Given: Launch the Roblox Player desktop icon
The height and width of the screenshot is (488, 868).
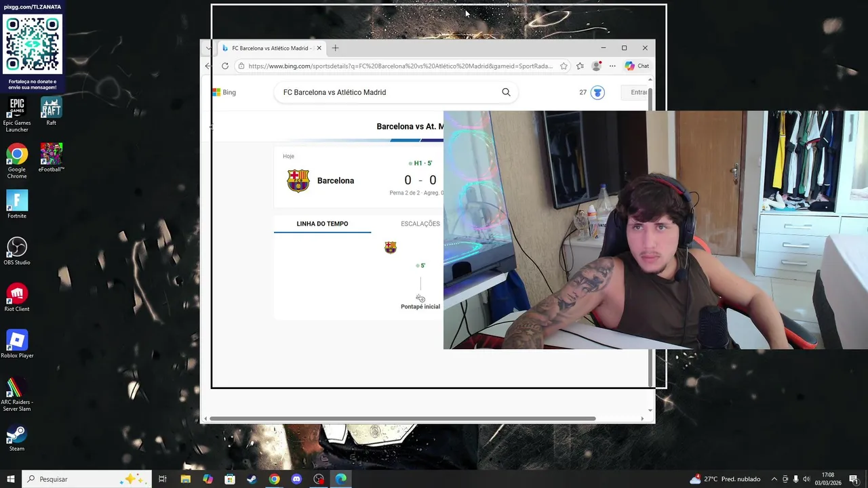Looking at the screenshot, I should [x=17, y=344].
